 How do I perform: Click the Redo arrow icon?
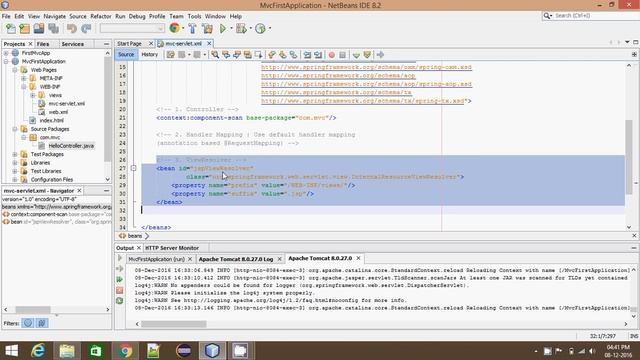(86, 29)
